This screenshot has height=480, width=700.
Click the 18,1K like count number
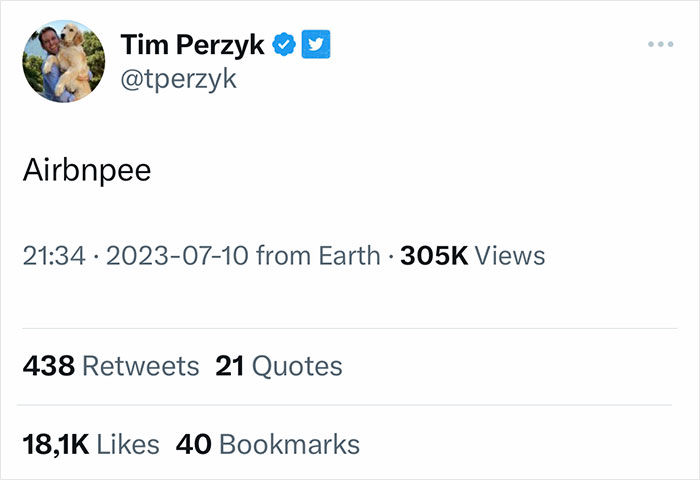pos(57,444)
